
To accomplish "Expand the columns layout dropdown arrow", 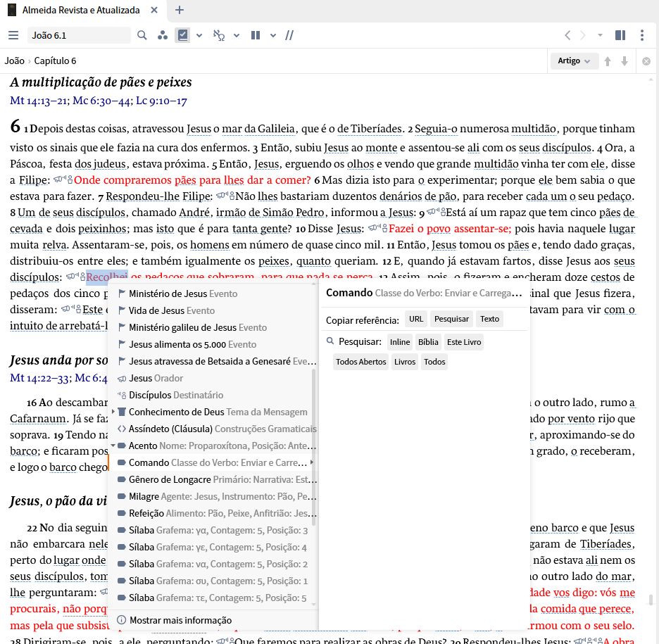I will (273, 36).
